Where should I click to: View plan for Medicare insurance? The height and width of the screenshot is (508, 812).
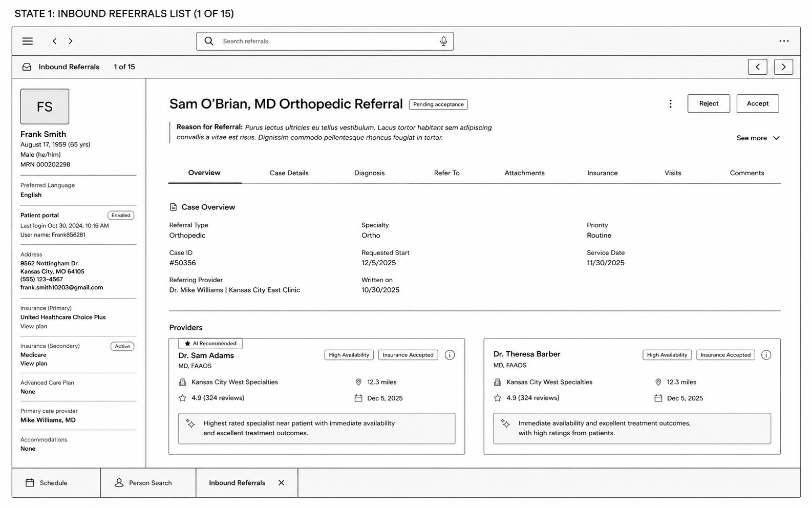pos(34,364)
